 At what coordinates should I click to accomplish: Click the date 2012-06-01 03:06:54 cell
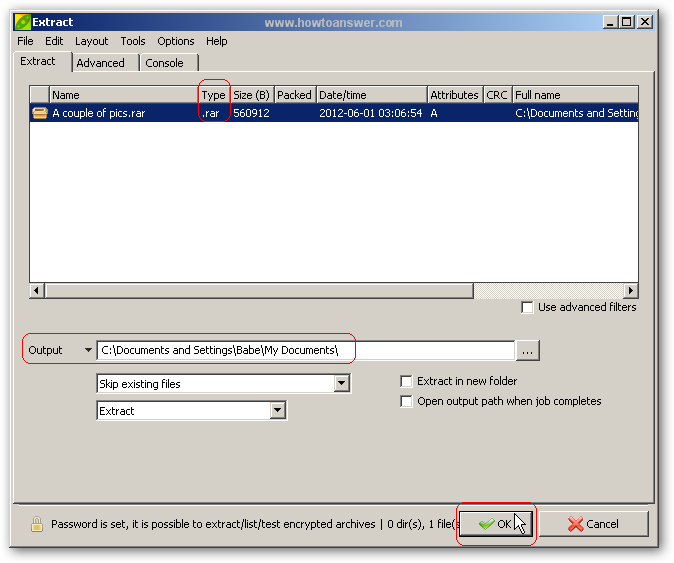(371, 113)
